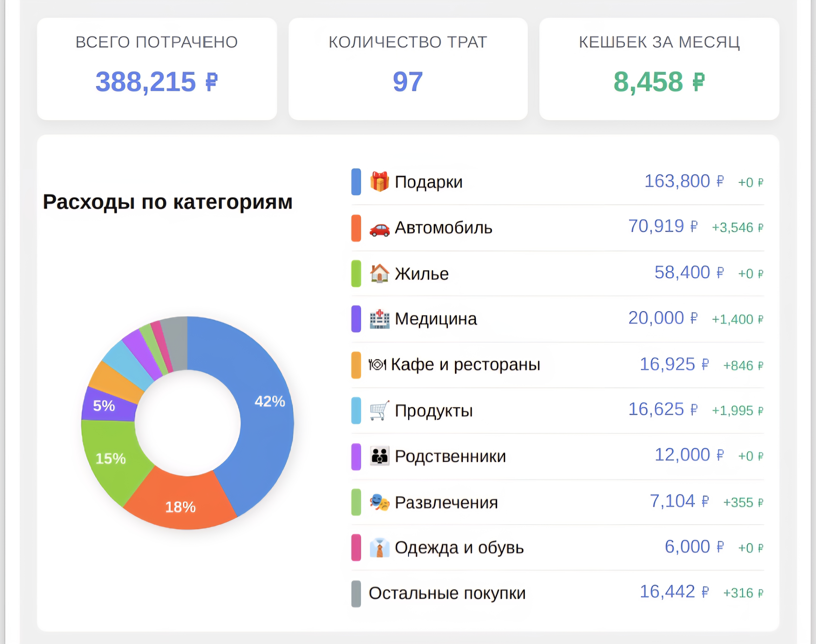Click the purple swatch next to Родственники

(x=356, y=457)
